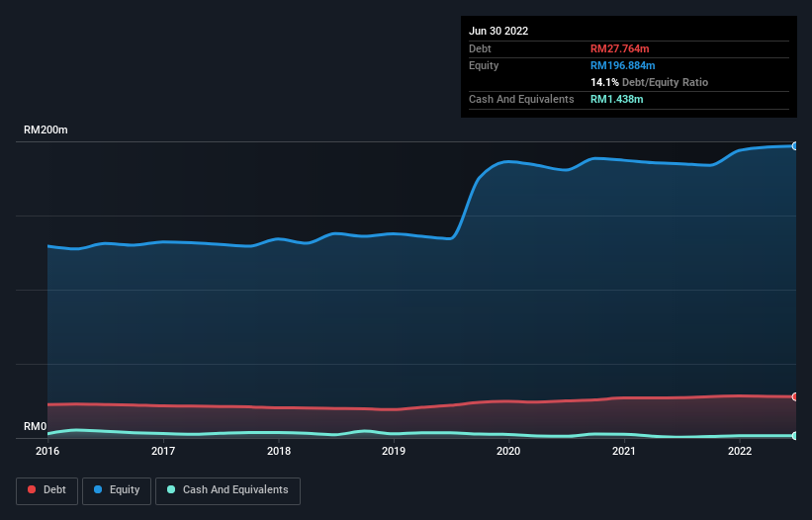Toggle the Debt series legend button
Screen dimensions: 812x520
47,490
